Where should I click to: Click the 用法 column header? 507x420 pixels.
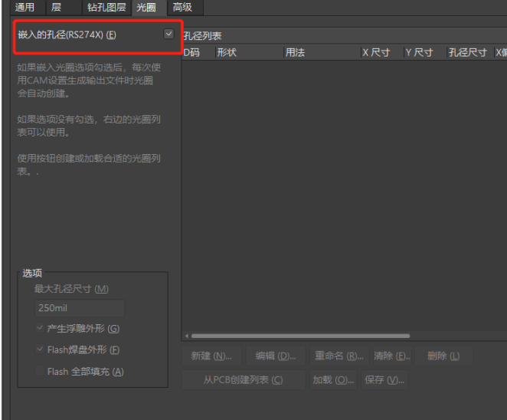[322, 52]
